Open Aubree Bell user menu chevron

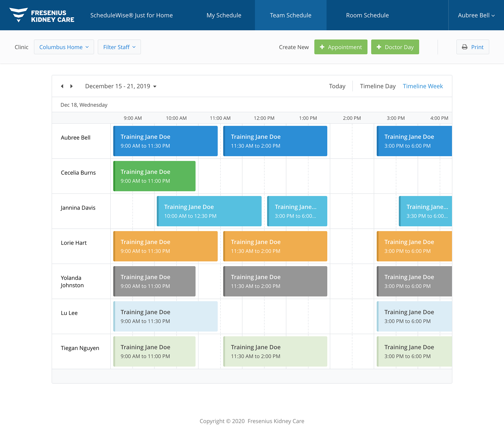[493, 16]
